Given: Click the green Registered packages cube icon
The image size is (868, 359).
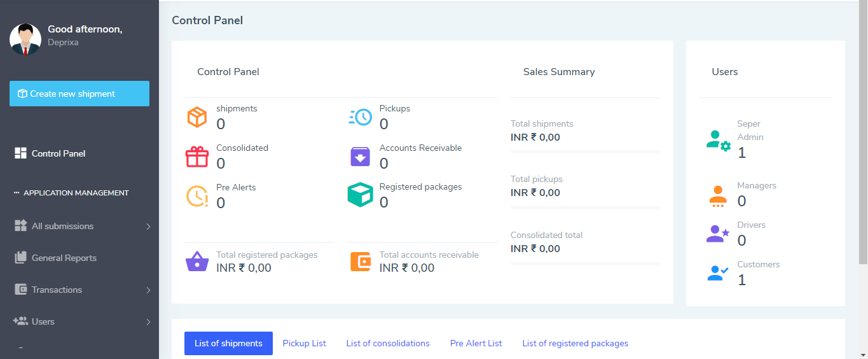Looking at the screenshot, I should click(361, 195).
